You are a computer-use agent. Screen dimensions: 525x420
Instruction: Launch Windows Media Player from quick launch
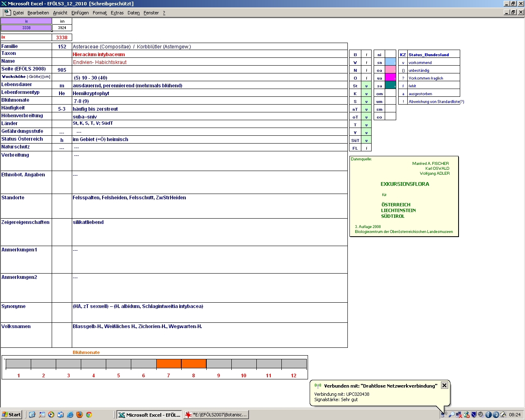51,415
